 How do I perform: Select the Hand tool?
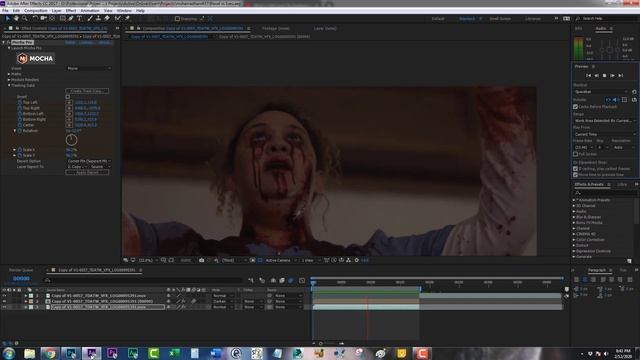(16, 18)
